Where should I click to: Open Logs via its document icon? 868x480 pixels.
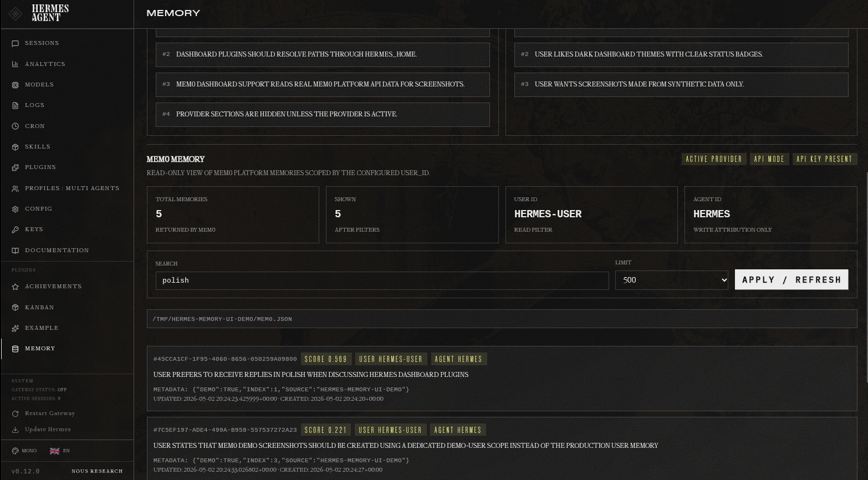(15, 105)
